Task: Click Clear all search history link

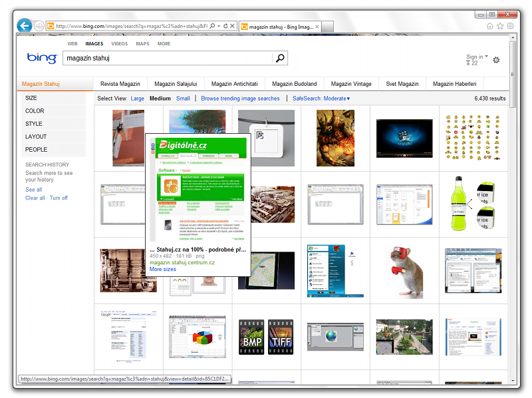Action: (35, 198)
